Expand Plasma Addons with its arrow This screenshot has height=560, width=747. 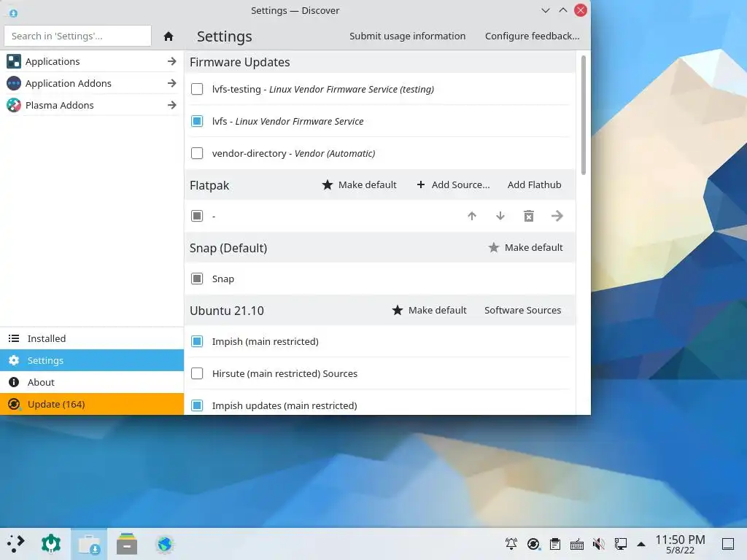coord(172,105)
